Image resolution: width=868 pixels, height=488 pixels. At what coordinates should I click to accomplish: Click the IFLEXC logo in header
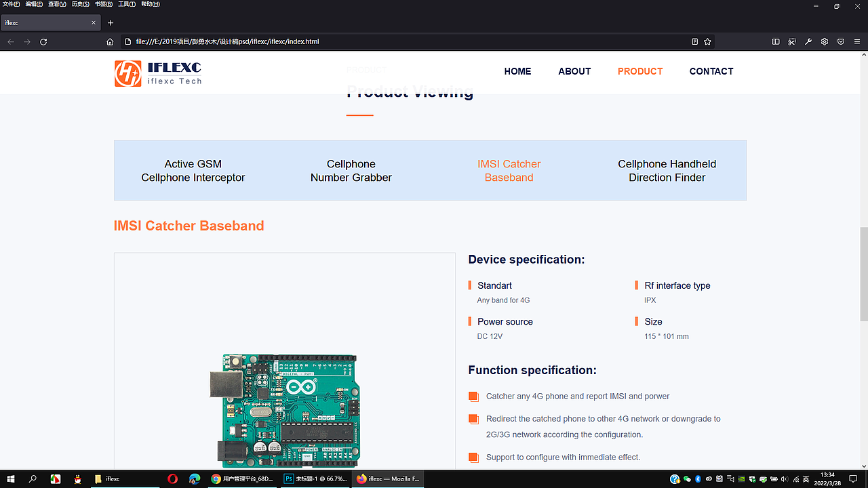158,73
